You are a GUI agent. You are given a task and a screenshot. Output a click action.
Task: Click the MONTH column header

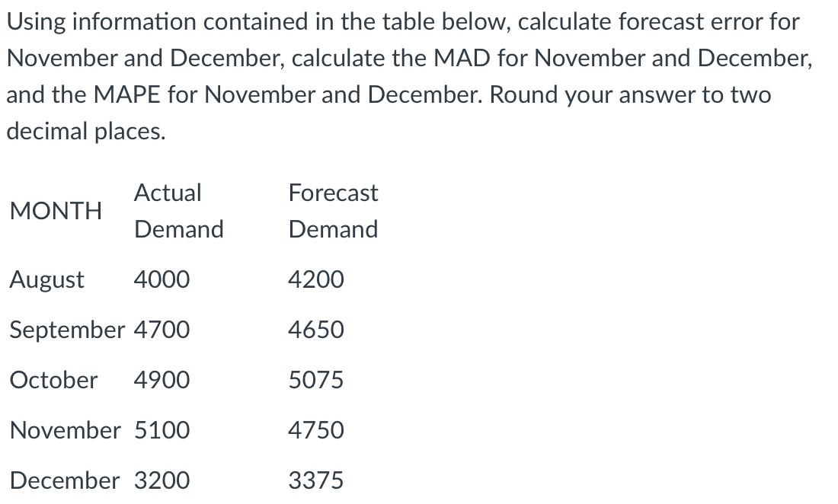[x=56, y=211]
